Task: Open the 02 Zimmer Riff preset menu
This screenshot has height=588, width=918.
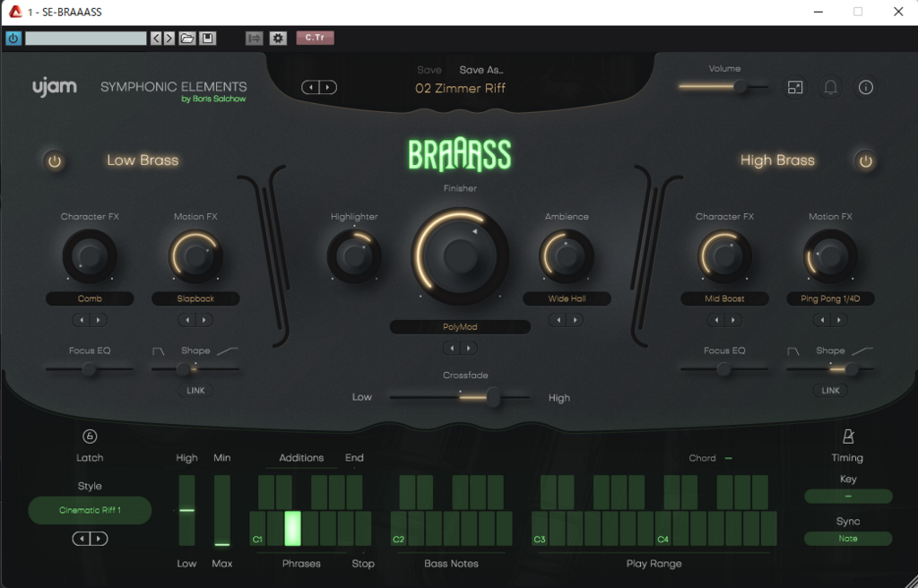Action: tap(460, 89)
